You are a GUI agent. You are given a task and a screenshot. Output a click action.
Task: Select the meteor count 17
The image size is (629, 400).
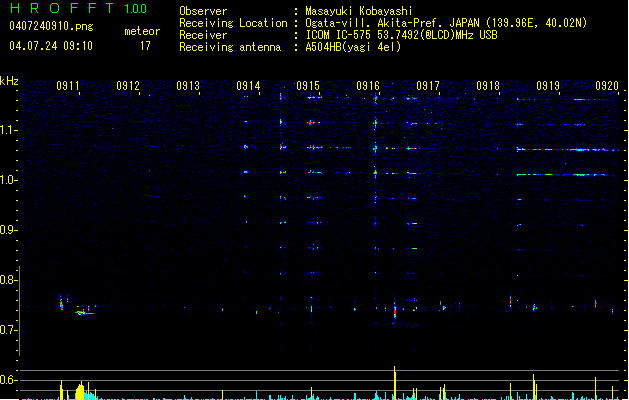click(x=145, y=46)
